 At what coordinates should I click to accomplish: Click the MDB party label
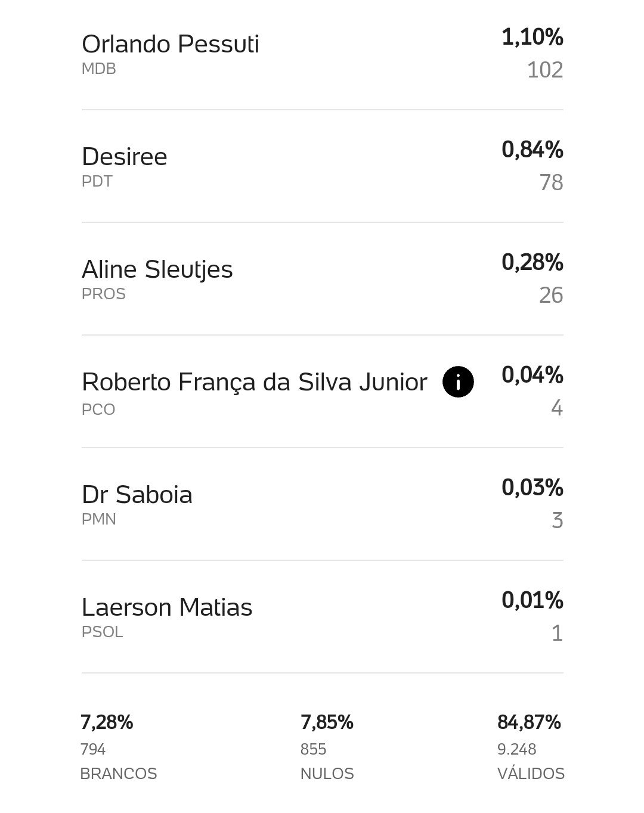tap(98, 69)
